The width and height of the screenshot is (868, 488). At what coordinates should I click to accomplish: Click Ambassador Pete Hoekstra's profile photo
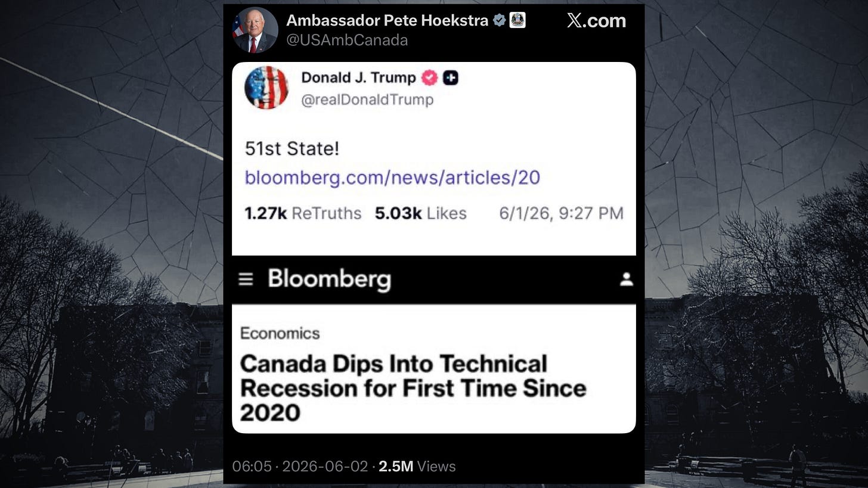pyautogui.click(x=255, y=30)
